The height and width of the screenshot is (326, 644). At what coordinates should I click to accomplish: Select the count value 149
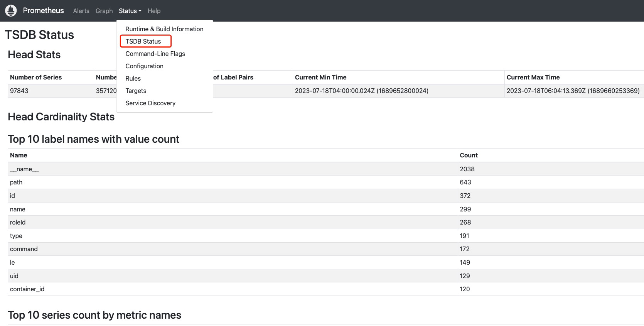(x=465, y=262)
